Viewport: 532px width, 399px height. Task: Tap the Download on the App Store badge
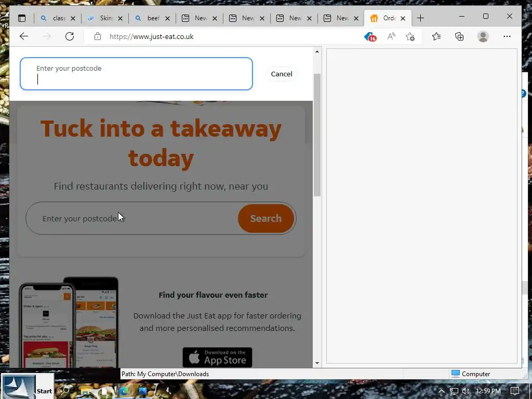coord(217,357)
